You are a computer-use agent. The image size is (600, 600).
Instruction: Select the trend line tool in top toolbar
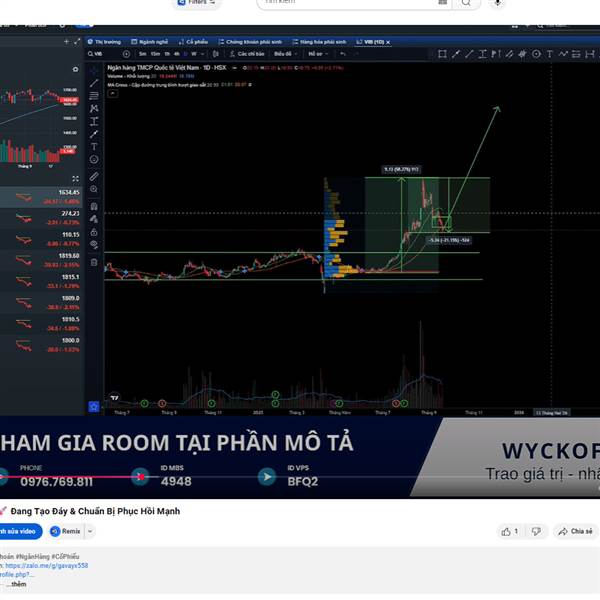tap(469, 54)
